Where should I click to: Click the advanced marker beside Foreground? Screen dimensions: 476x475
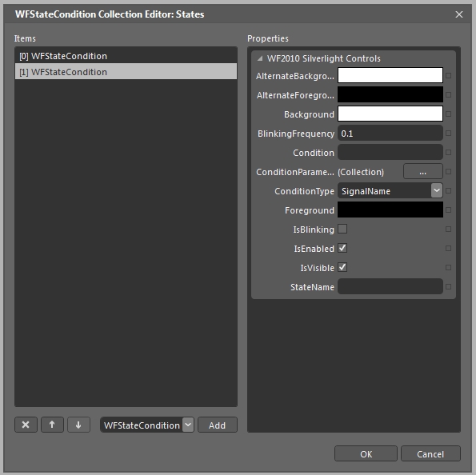(x=448, y=210)
